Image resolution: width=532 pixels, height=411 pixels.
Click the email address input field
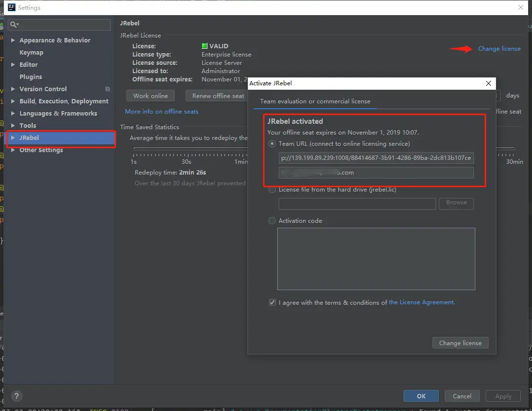click(376, 173)
